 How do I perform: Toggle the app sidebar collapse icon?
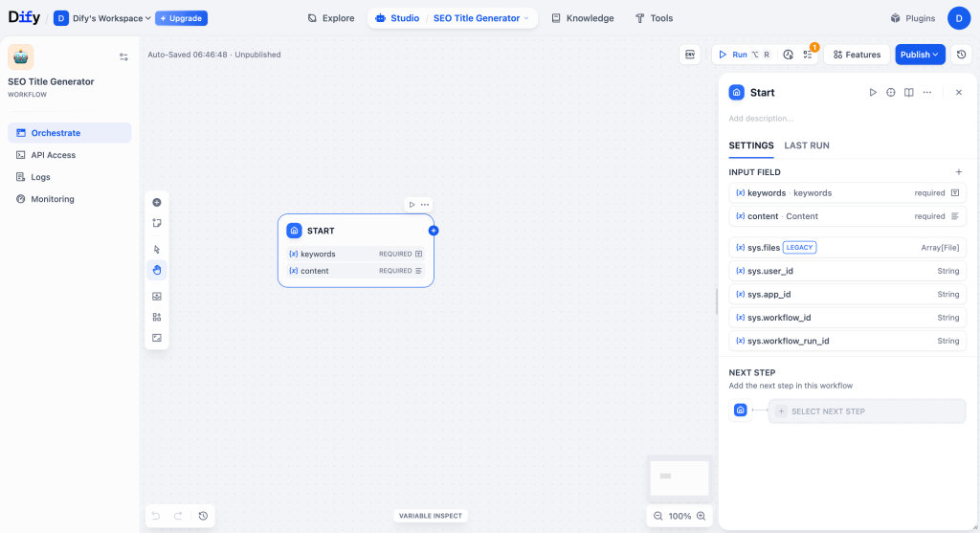(x=123, y=56)
